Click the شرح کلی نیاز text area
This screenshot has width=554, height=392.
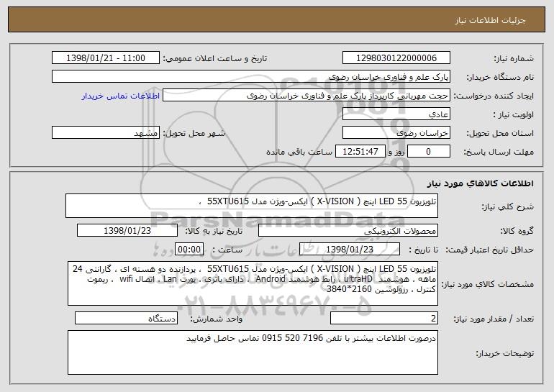pos(252,206)
